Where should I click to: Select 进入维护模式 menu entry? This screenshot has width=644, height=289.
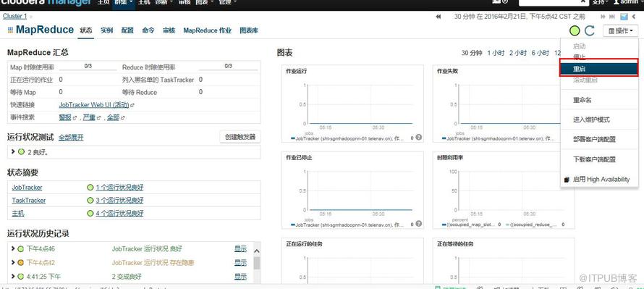[x=599, y=120]
